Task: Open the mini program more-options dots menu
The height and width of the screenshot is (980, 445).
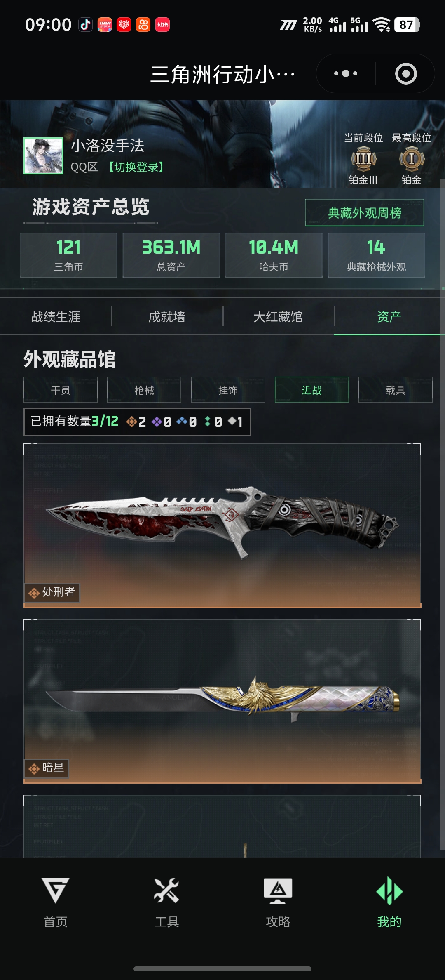Action: point(345,74)
